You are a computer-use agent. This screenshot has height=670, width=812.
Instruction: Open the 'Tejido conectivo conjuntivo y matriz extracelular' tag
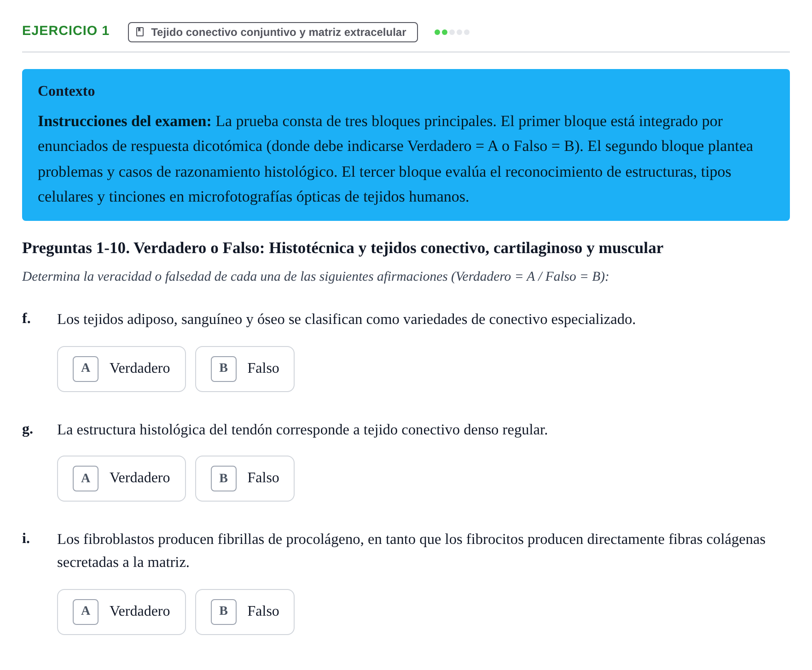(273, 32)
